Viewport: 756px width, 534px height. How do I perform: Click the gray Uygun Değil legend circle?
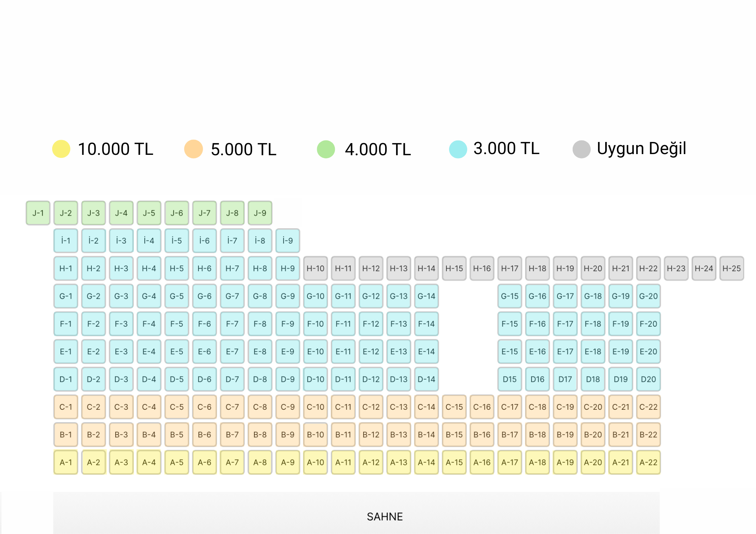tap(582, 149)
